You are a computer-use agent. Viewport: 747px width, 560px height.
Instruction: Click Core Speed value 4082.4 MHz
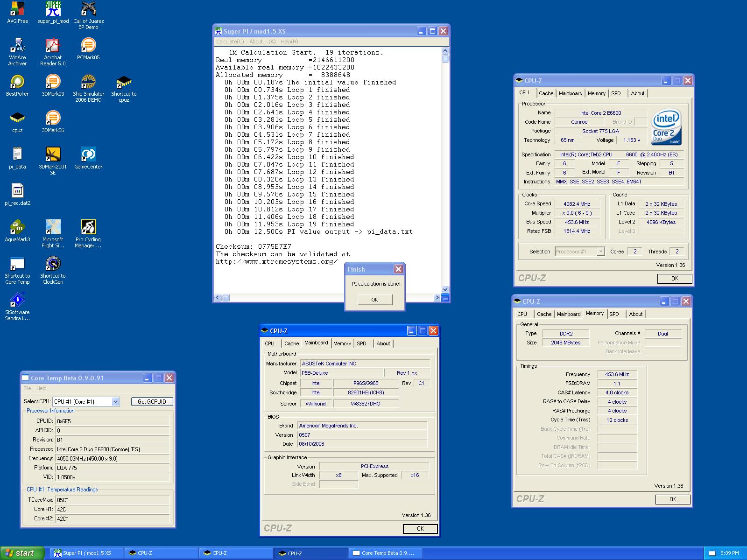tap(577, 204)
